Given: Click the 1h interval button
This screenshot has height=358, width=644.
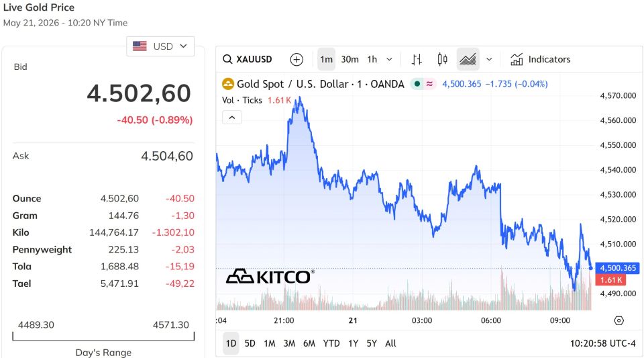Looking at the screenshot, I should [x=372, y=59].
